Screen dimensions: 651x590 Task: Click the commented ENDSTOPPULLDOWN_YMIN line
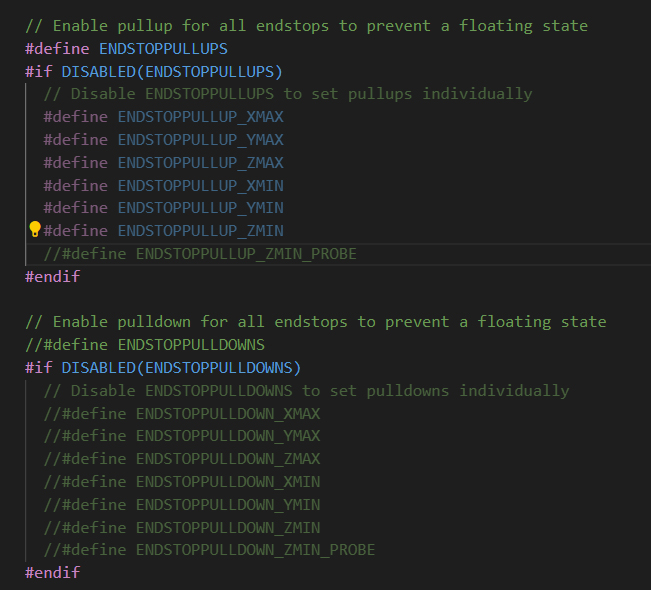(182, 505)
